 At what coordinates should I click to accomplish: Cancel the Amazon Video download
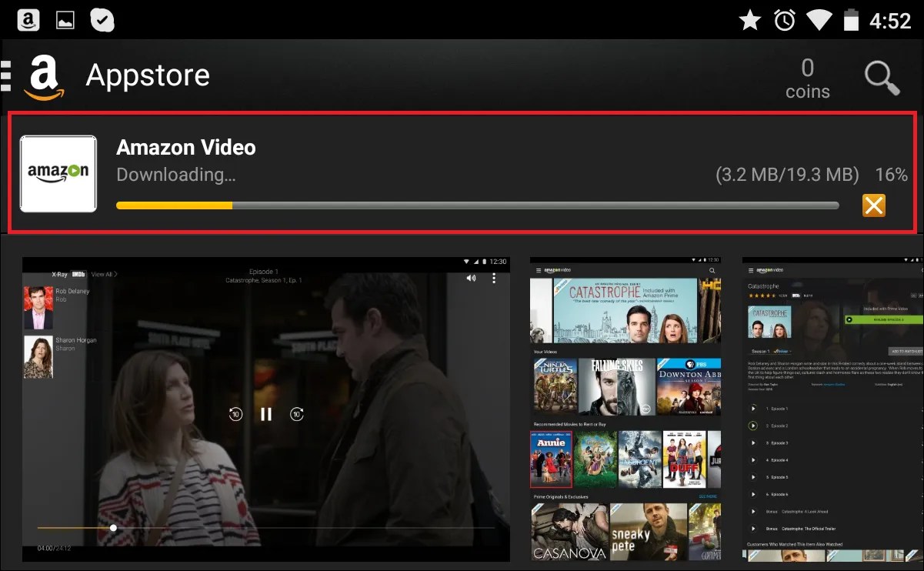pos(874,205)
